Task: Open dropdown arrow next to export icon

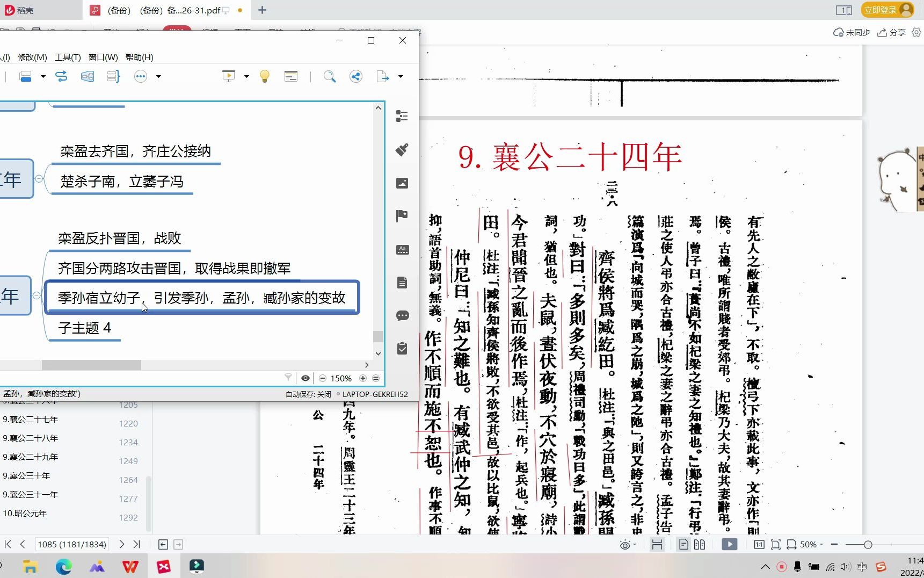Action: 401,76
